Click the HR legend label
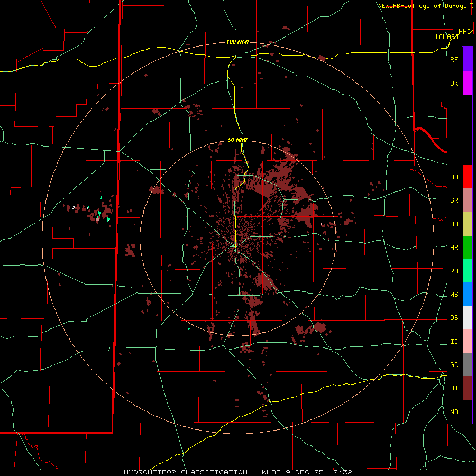476x476 pixels. click(454, 248)
